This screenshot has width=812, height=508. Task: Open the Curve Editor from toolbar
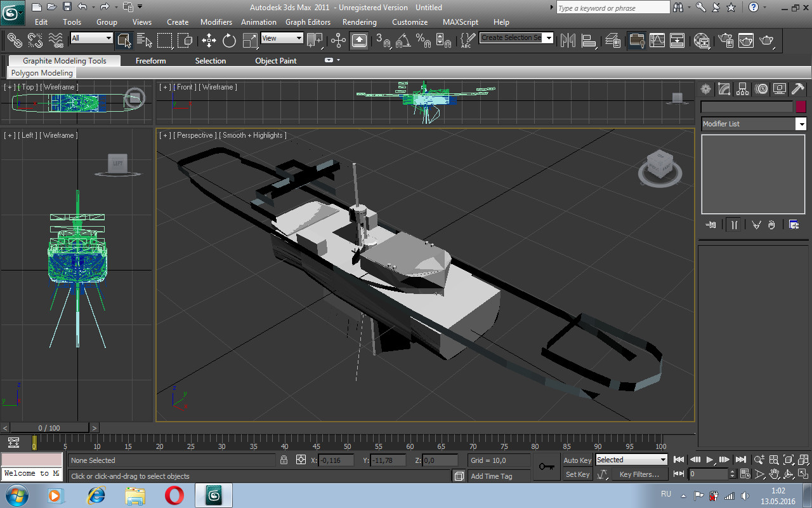(657, 41)
